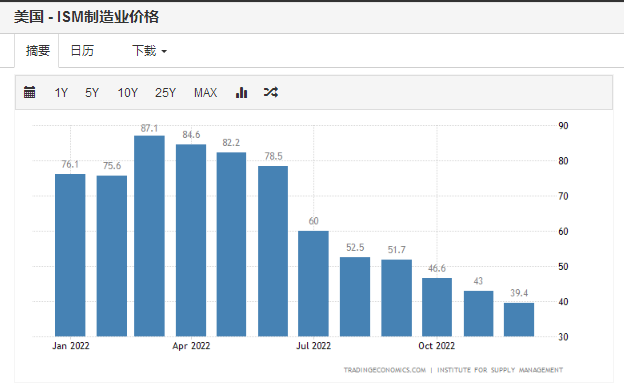Switch to the 日历 tab
The width and height of the screenshot is (624, 385).
[82, 51]
